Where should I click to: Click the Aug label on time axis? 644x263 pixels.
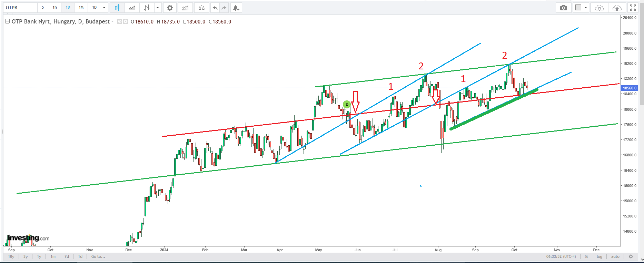[438, 250]
